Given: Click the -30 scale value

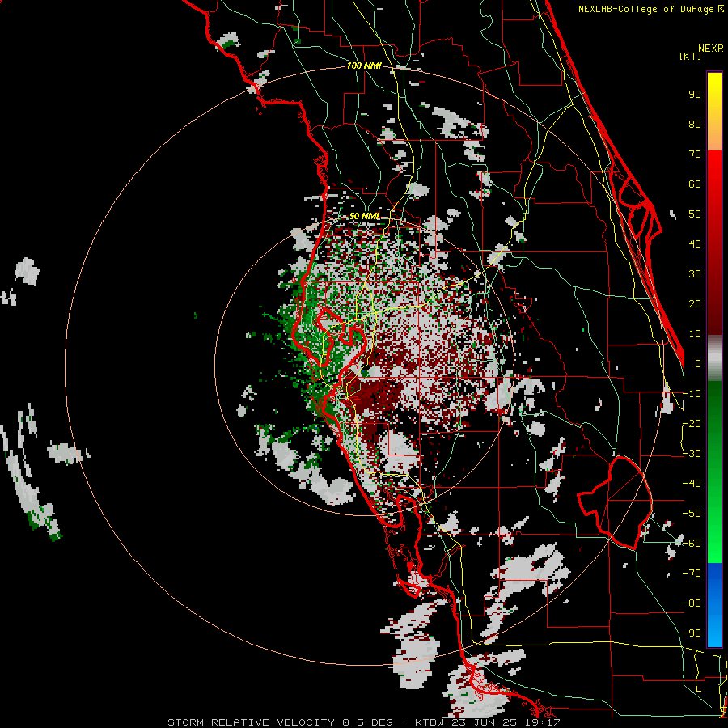Looking at the screenshot, I should point(692,454).
